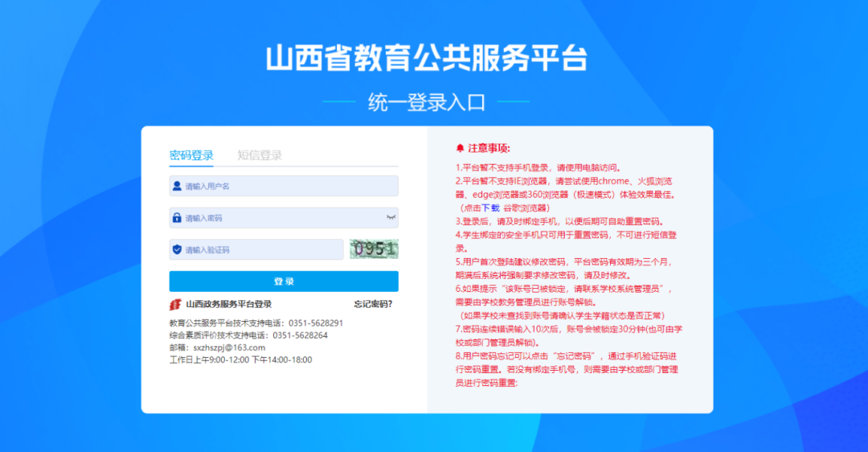
Task: Click the 请输入密码 password field
Action: [284, 218]
